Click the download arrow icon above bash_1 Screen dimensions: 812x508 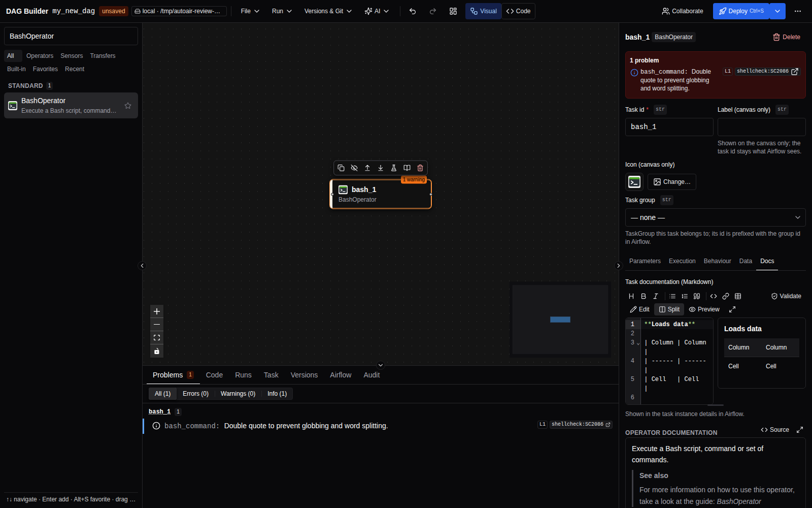click(x=381, y=168)
